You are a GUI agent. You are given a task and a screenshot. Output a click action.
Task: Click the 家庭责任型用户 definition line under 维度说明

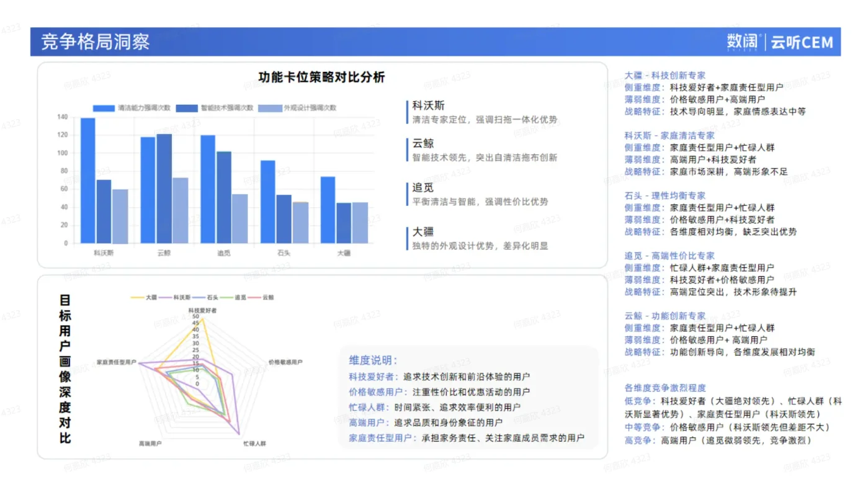467,438
